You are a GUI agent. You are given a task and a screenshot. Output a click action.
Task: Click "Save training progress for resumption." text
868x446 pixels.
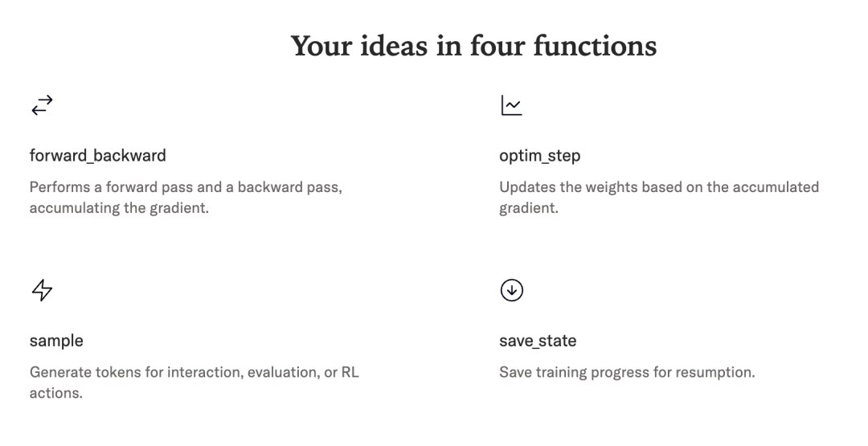(627, 373)
